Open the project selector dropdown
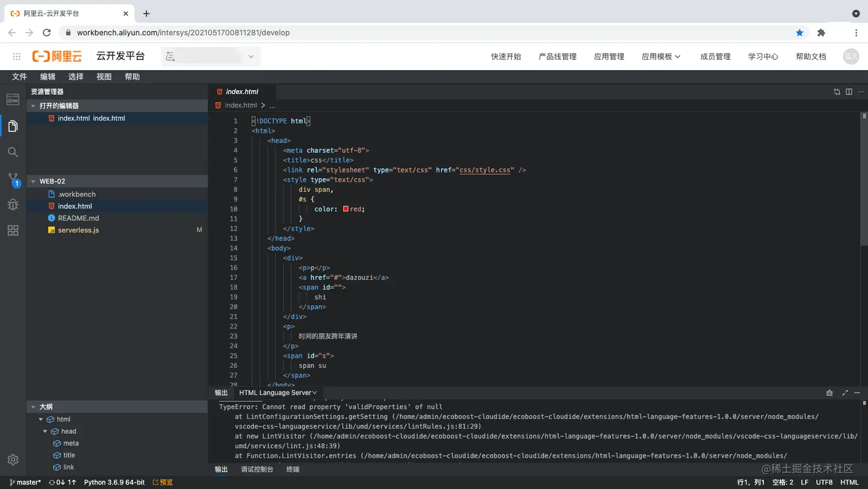868x489 pixels. [211, 56]
